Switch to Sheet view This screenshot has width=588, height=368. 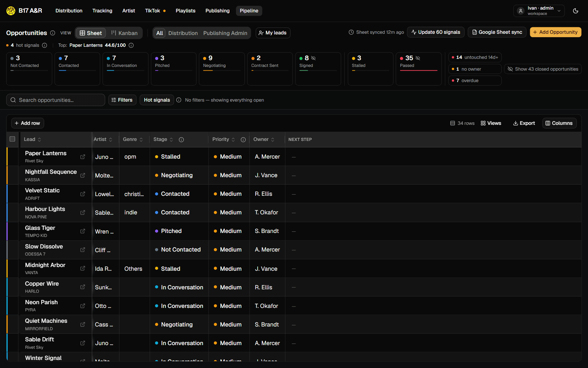click(x=91, y=33)
